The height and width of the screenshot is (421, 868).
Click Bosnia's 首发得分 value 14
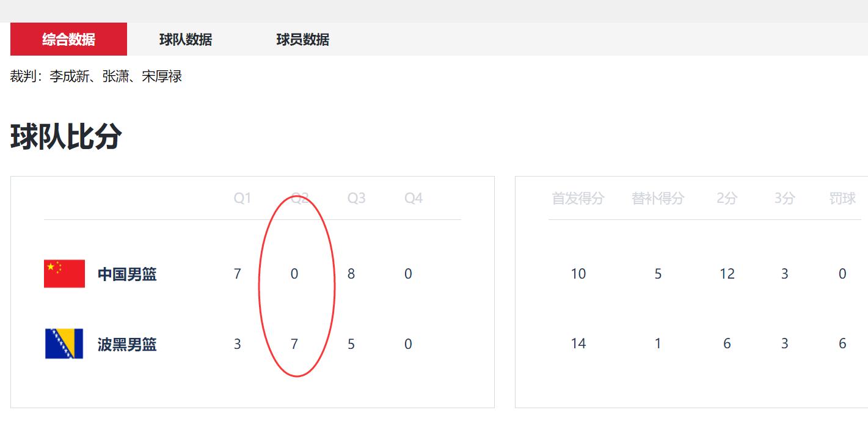click(x=578, y=344)
